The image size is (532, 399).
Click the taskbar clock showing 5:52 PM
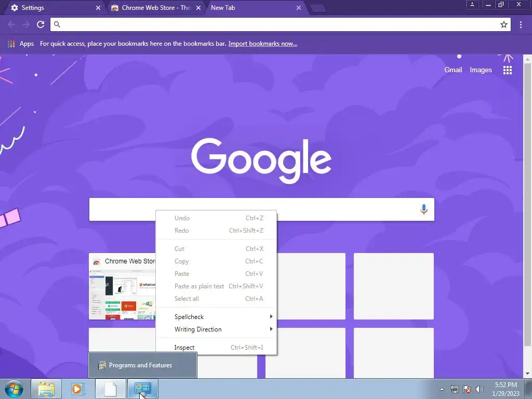click(x=506, y=389)
